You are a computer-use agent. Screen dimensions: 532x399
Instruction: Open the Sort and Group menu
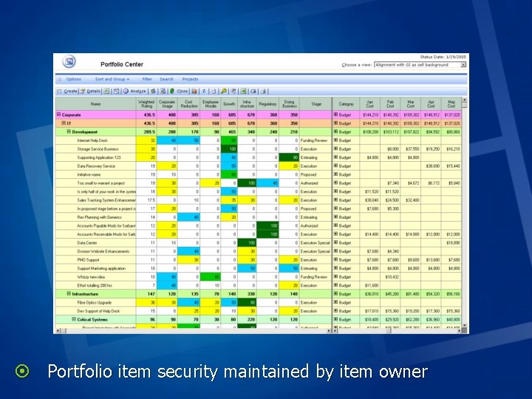pyautogui.click(x=112, y=79)
